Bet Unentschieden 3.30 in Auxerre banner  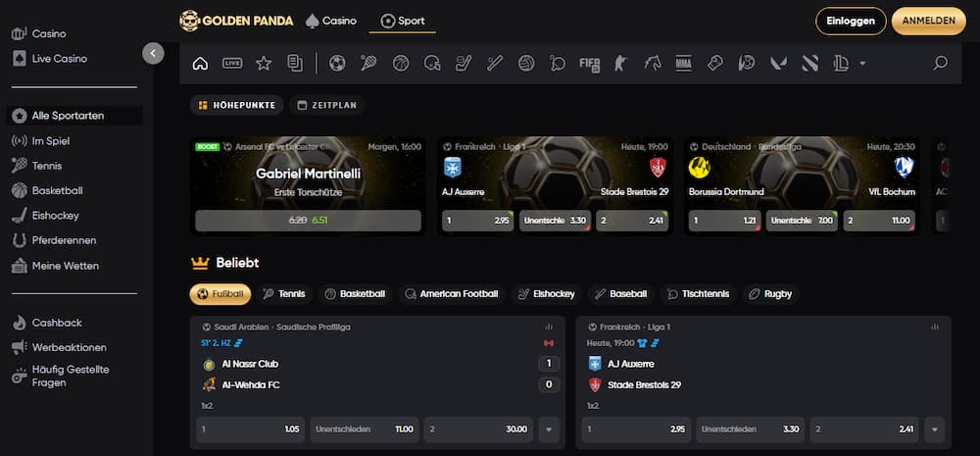pos(555,221)
